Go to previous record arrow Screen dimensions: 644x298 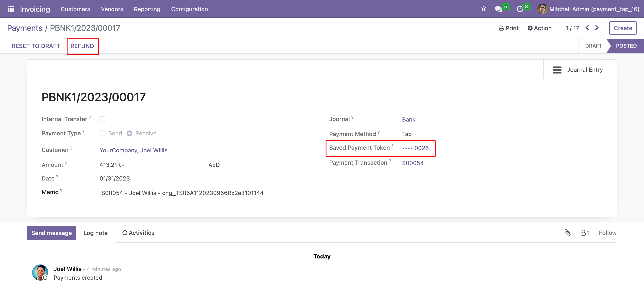coord(587,28)
